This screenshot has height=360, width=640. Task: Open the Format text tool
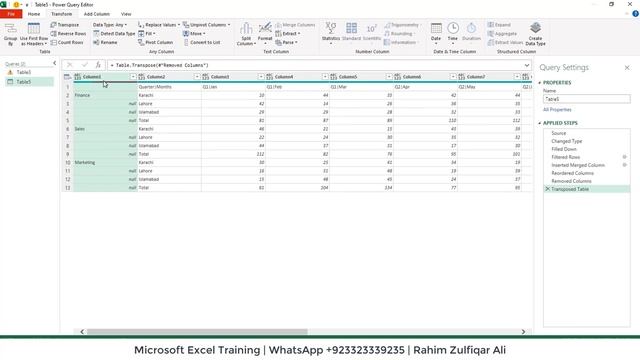[x=265, y=34]
